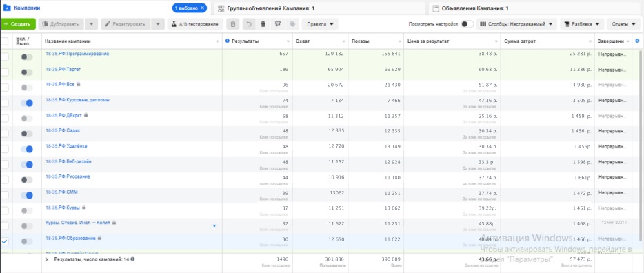Open the 18-35.РФ.Программирование campaign link
Screen dimensions: 644x273
[77, 54]
